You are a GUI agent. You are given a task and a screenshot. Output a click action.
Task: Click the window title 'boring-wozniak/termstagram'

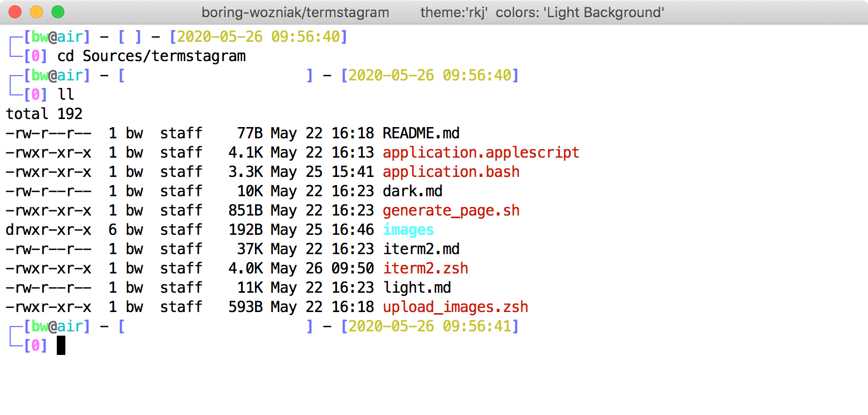pos(295,12)
